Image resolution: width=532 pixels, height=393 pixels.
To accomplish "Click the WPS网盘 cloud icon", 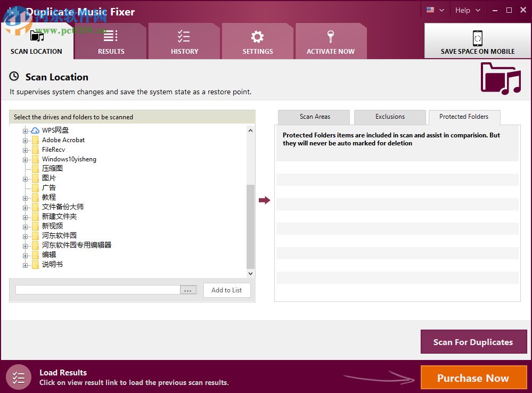I will 35,130.
